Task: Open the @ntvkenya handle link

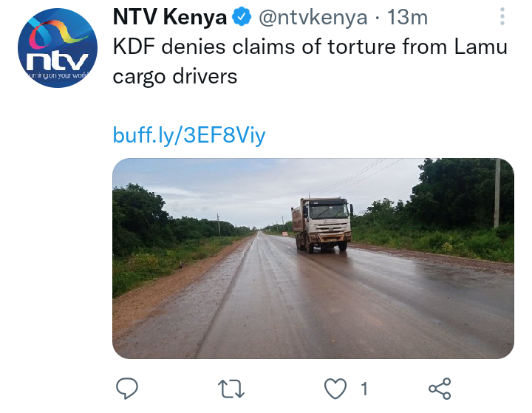Action: [x=313, y=17]
